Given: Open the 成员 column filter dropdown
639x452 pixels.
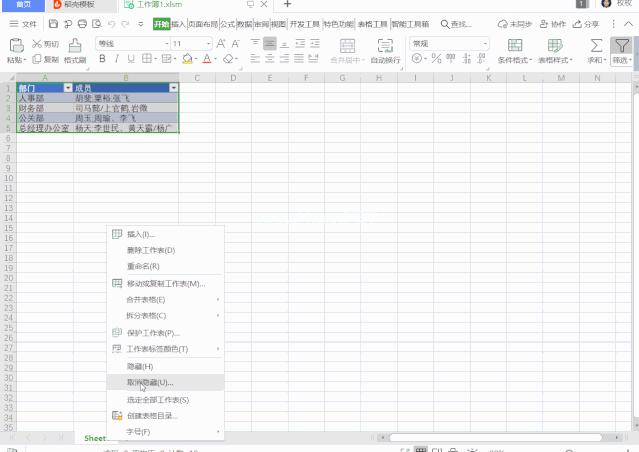Looking at the screenshot, I should 174,88.
